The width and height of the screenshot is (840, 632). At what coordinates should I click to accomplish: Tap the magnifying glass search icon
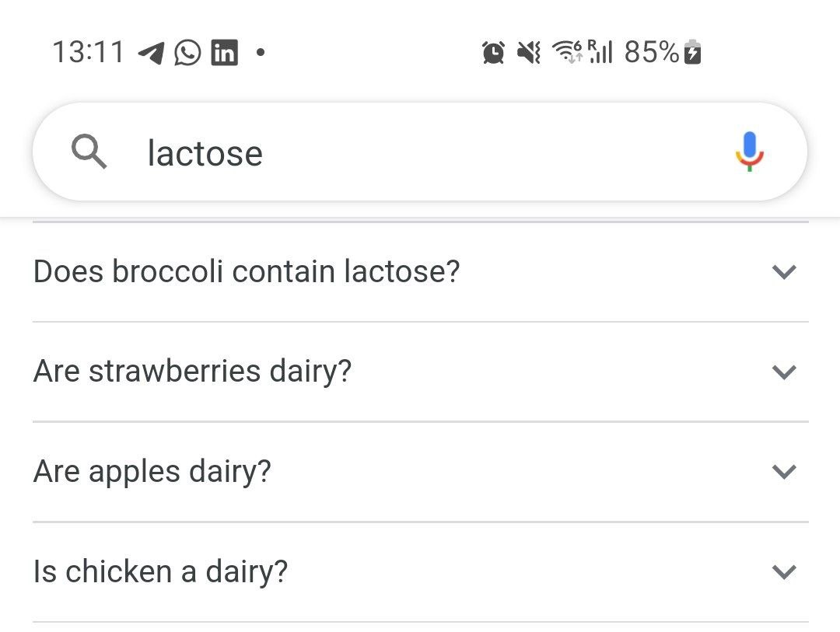pos(89,152)
